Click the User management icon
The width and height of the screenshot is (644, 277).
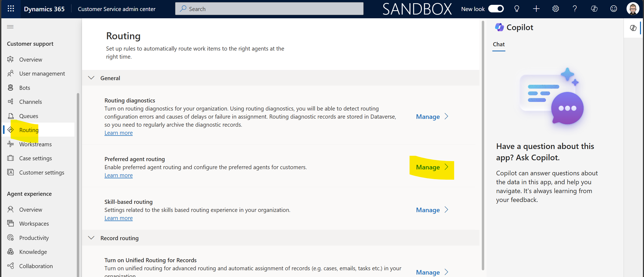click(10, 73)
